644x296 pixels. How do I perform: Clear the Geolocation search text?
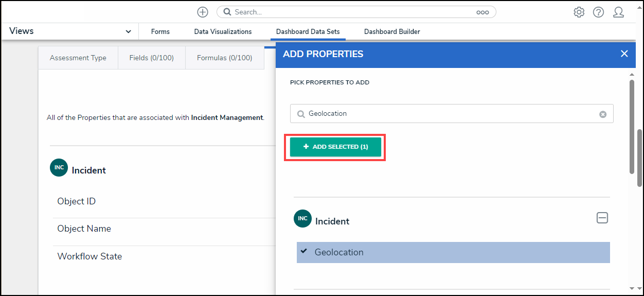tap(602, 114)
